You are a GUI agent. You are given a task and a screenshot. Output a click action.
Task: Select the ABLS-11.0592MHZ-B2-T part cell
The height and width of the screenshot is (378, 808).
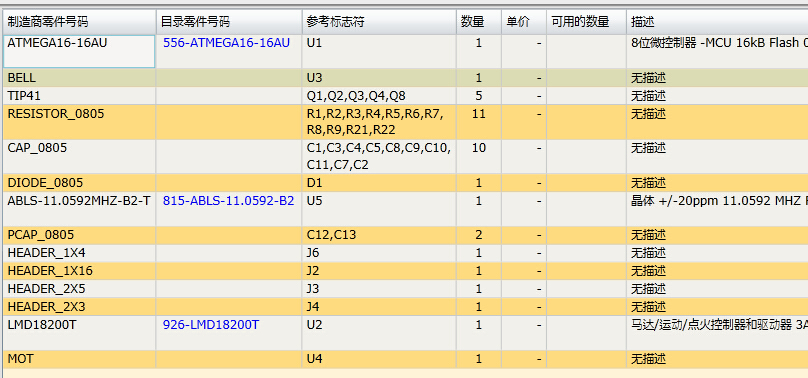click(80, 209)
